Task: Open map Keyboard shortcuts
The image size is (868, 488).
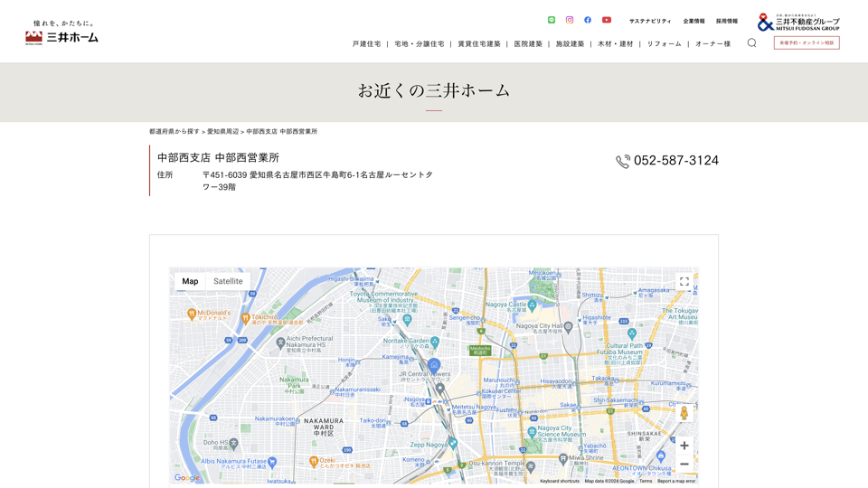Action: pos(560,482)
